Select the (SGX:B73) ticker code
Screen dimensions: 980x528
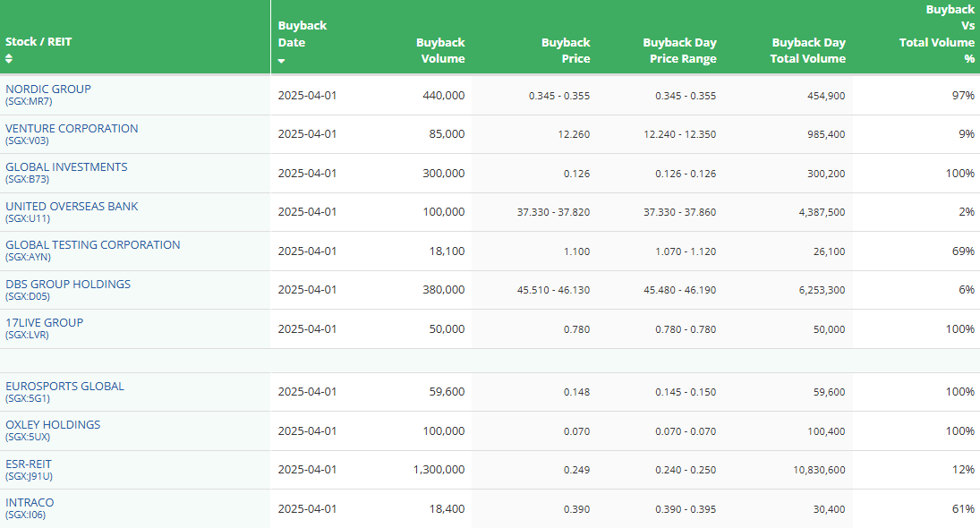point(28,179)
